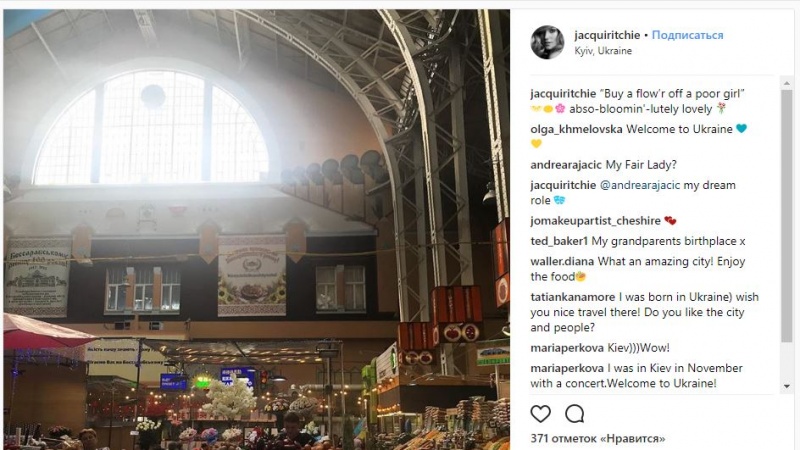Open tatiankanamore commenter profile
This screenshot has height=450, width=800.
pos(572,297)
